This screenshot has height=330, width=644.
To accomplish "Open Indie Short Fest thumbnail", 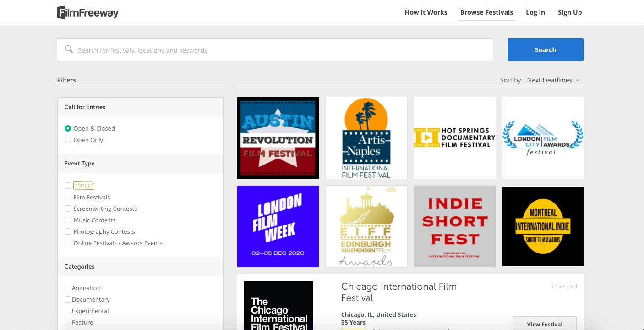I will click(455, 226).
